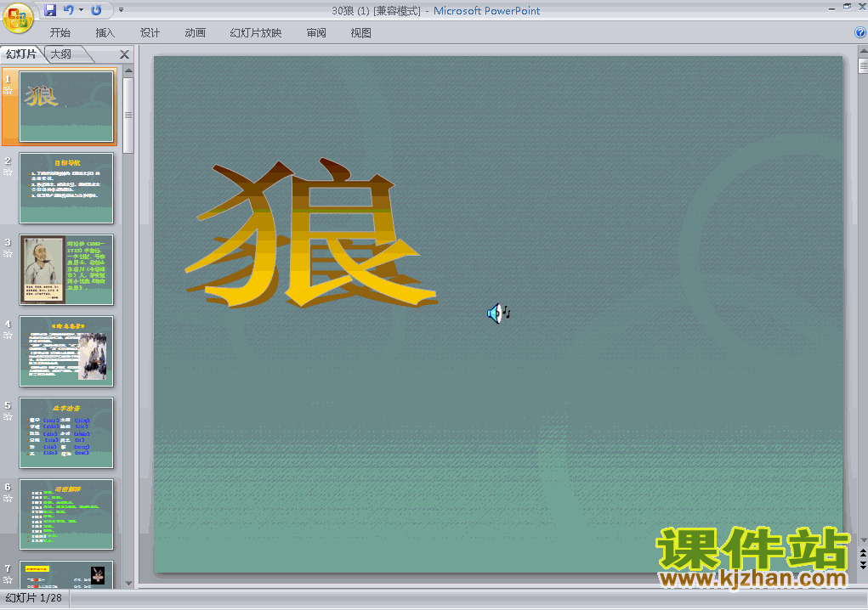Open the undo history dropdown arrow
Screen dimensions: 868x610
(x=81, y=10)
